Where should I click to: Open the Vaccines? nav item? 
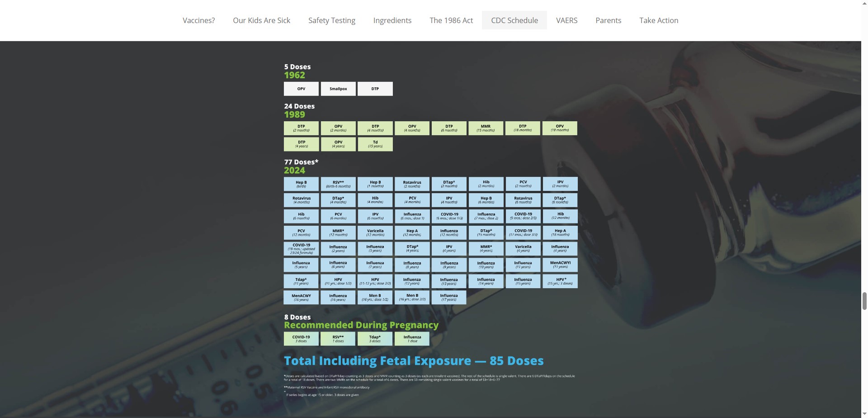click(198, 20)
